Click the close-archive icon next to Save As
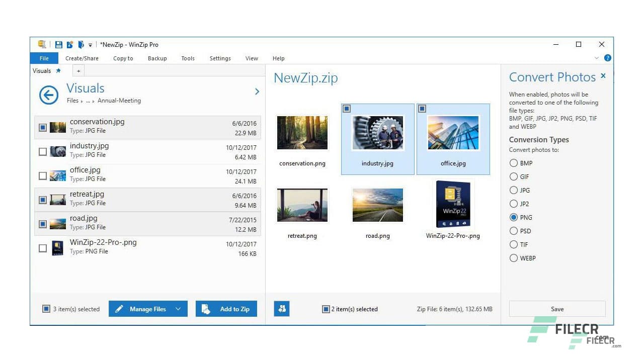 coord(80,44)
